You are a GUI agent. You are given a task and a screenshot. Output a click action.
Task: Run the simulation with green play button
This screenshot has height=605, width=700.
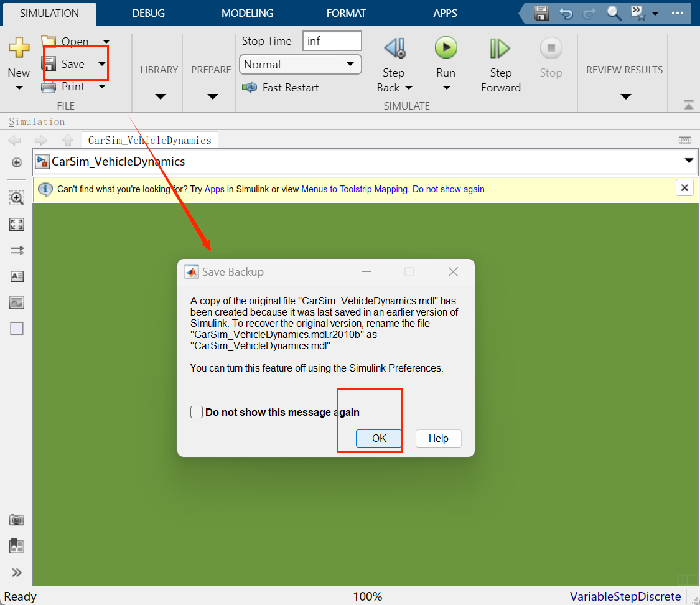(x=446, y=48)
